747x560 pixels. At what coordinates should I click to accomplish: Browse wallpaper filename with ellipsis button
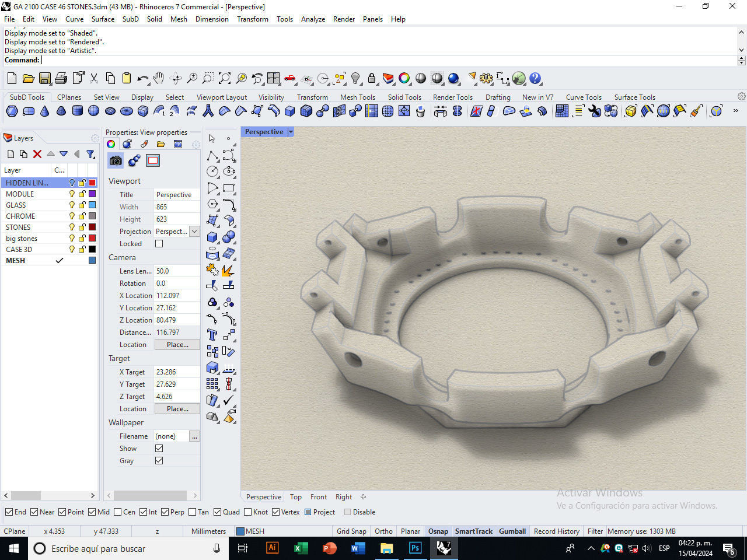(194, 436)
